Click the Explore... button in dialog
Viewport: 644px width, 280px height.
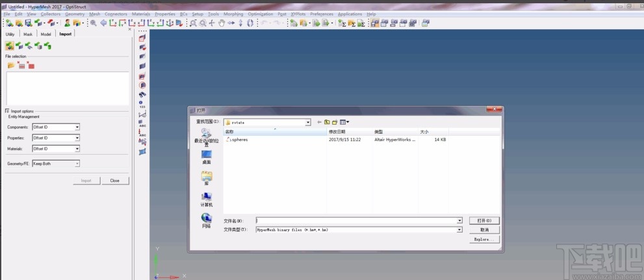coord(484,239)
